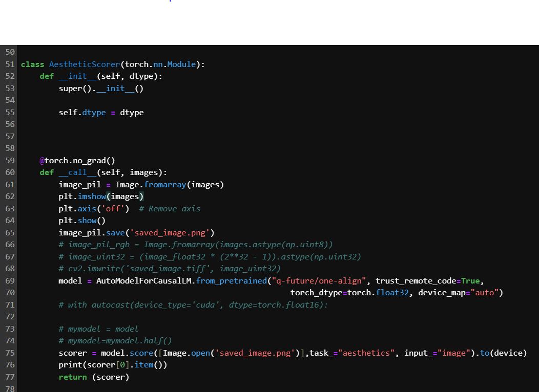Click the 'off' string in plt.axis

point(113,209)
